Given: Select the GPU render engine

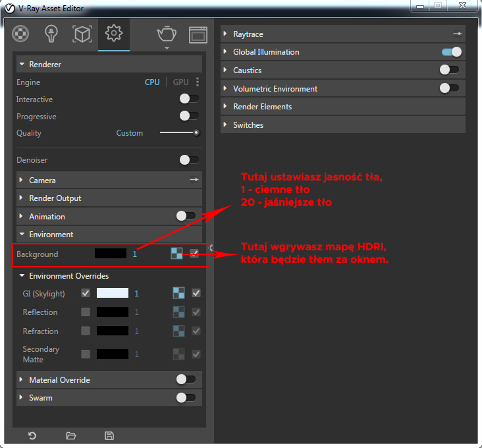Looking at the screenshot, I should click(180, 82).
